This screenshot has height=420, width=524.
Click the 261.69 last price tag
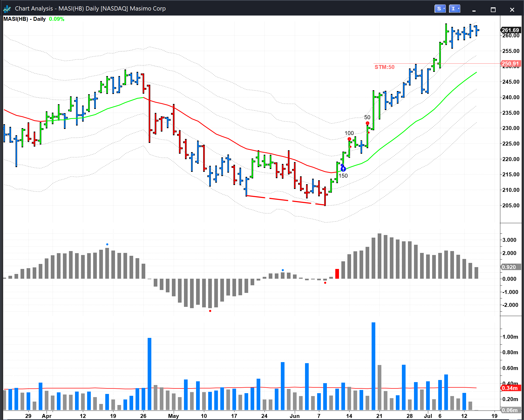point(510,30)
